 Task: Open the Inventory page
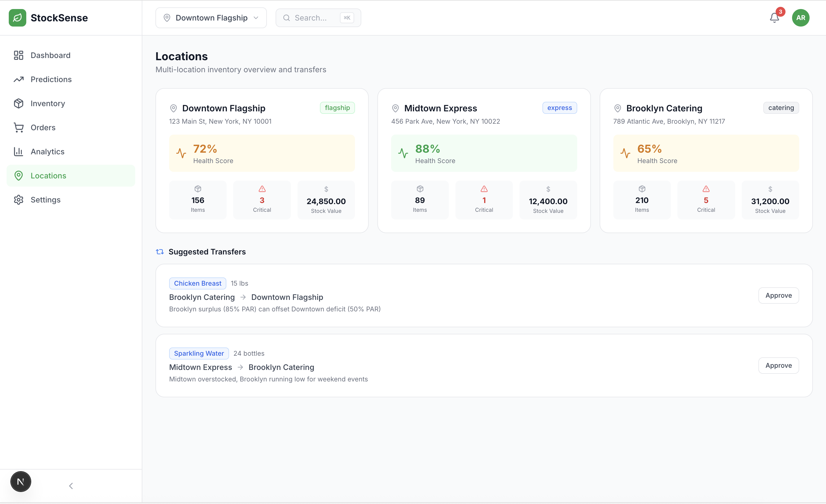click(48, 103)
